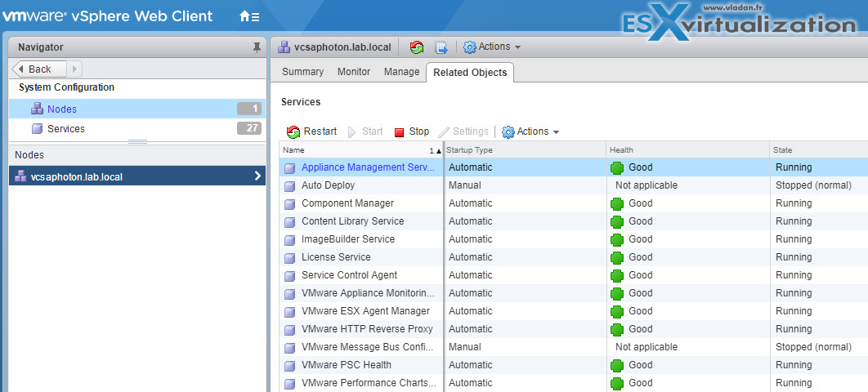Select the License Service row
Screen dimensions: 868x392
click(x=574, y=257)
